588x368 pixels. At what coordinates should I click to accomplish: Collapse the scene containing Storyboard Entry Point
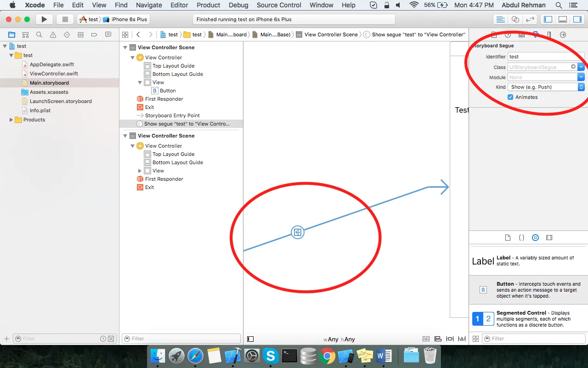[125, 47]
